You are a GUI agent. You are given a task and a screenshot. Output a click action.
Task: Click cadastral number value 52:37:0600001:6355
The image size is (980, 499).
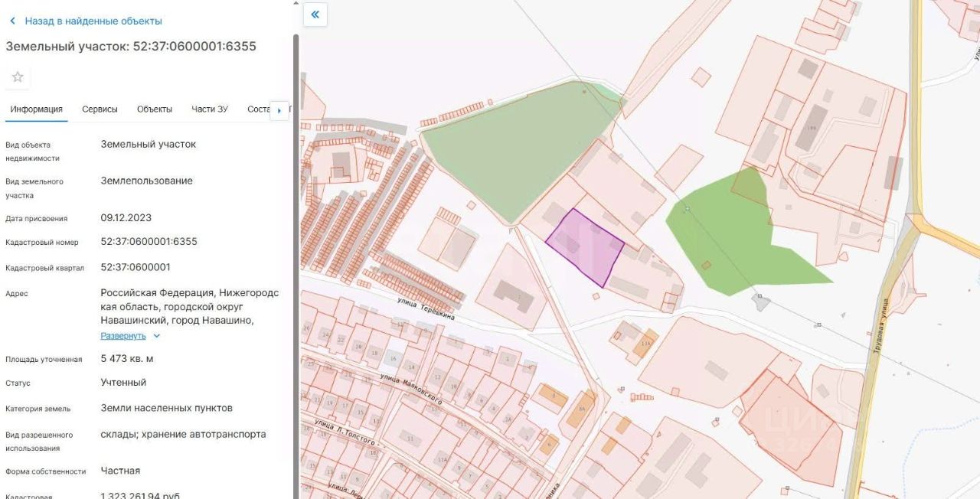click(149, 242)
